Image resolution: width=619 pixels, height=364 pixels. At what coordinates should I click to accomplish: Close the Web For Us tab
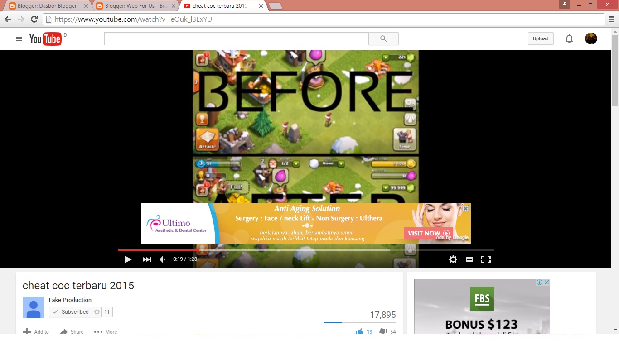(x=173, y=6)
